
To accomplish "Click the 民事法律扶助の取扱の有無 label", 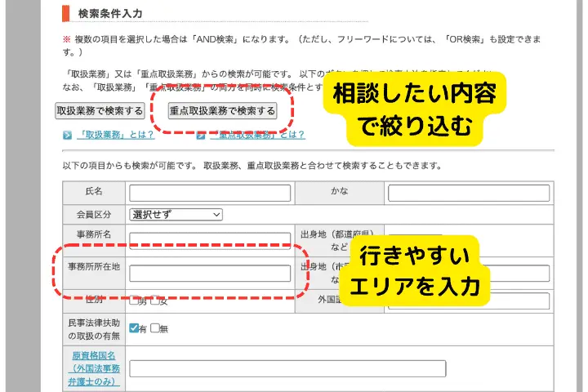I will [94, 329].
